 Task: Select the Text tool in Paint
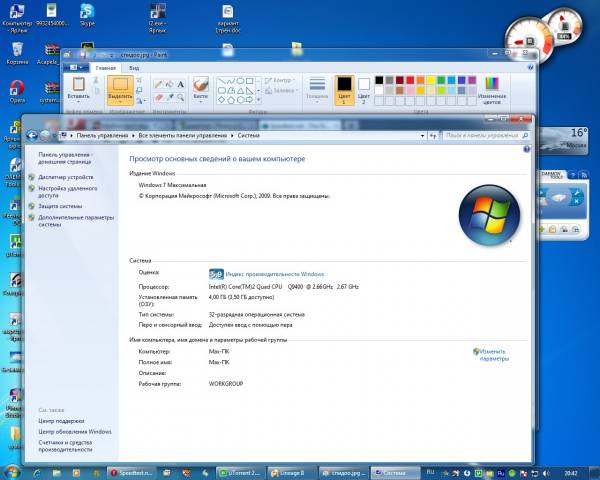(x=180, y=84)
